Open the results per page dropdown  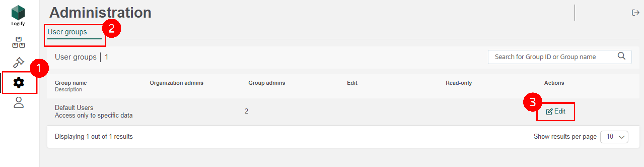tap(614, 137)
